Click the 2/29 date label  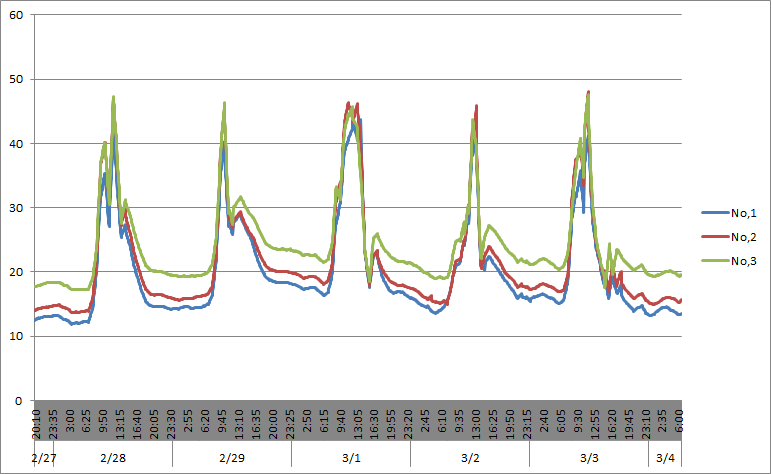231,457
